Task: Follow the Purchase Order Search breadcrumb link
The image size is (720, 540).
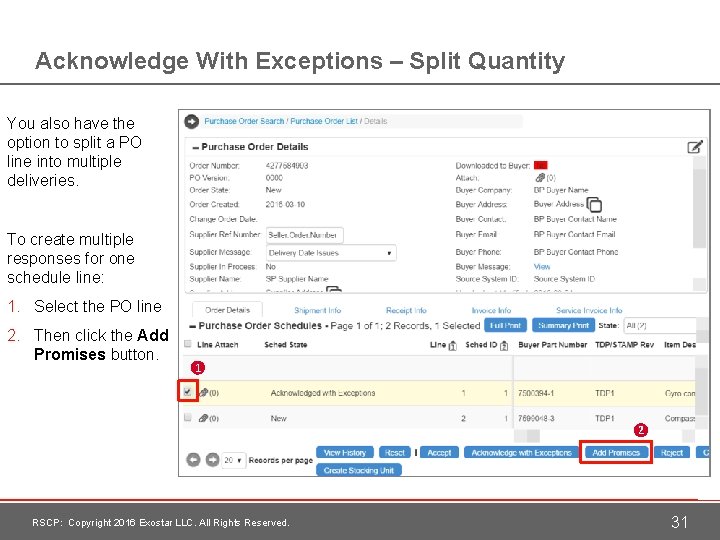Action: (x=244, y=121)
